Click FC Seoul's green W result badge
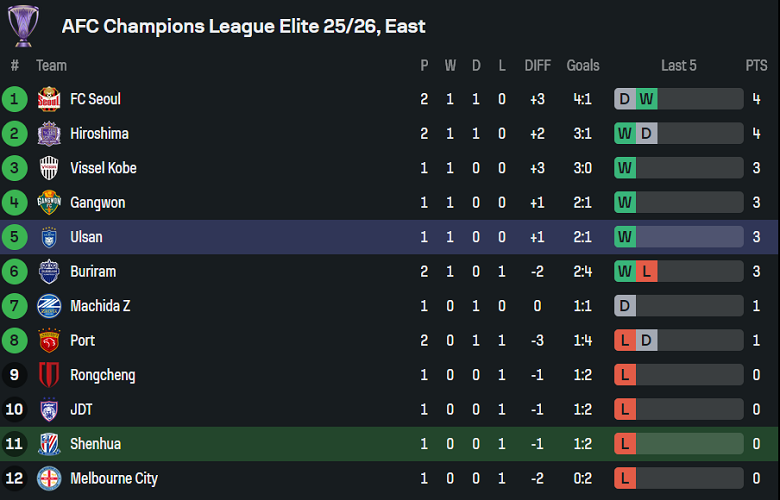 click(647, 99)
